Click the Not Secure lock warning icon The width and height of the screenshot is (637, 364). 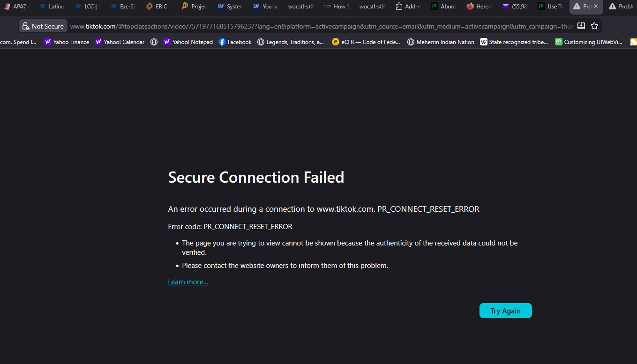click(x=26, y=26)
